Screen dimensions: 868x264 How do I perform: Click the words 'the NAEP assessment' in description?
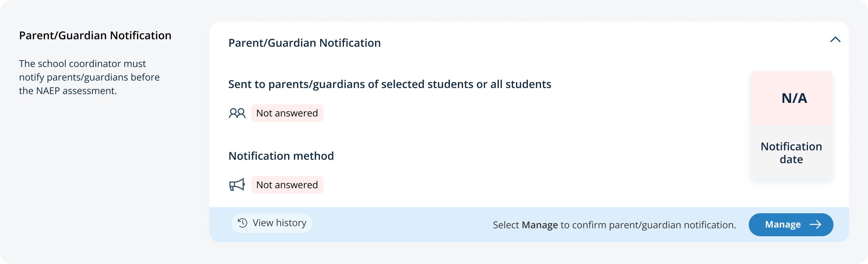coord(68,91)
